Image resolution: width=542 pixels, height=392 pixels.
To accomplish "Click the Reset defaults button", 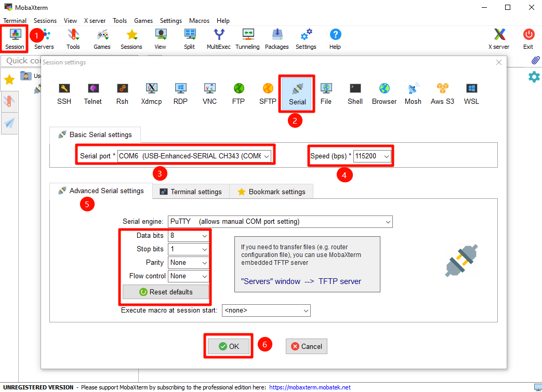I will pos(166,292).
